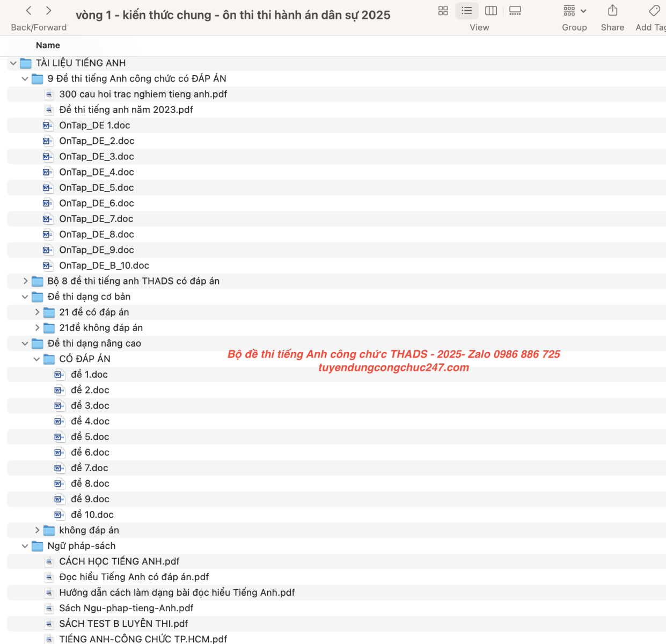Viewport: 666px width, 644px height.
Task: Open the Share menu
Action: click(612, 11)
